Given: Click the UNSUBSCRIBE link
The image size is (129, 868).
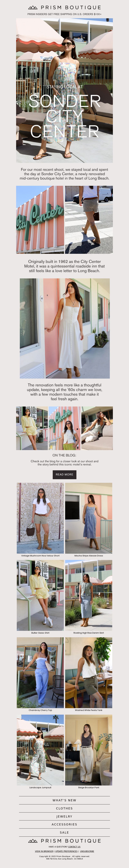Looking at the screenshot, I should [87, 851].
